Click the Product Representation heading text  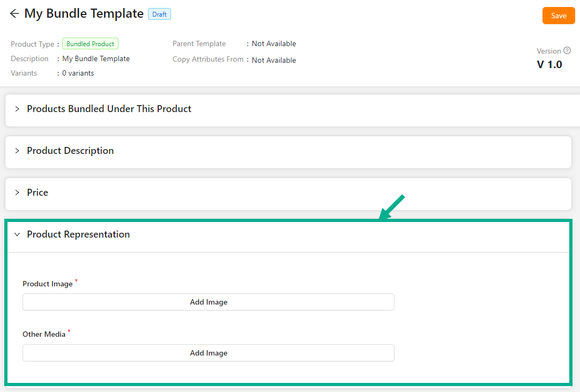point(78,234)
